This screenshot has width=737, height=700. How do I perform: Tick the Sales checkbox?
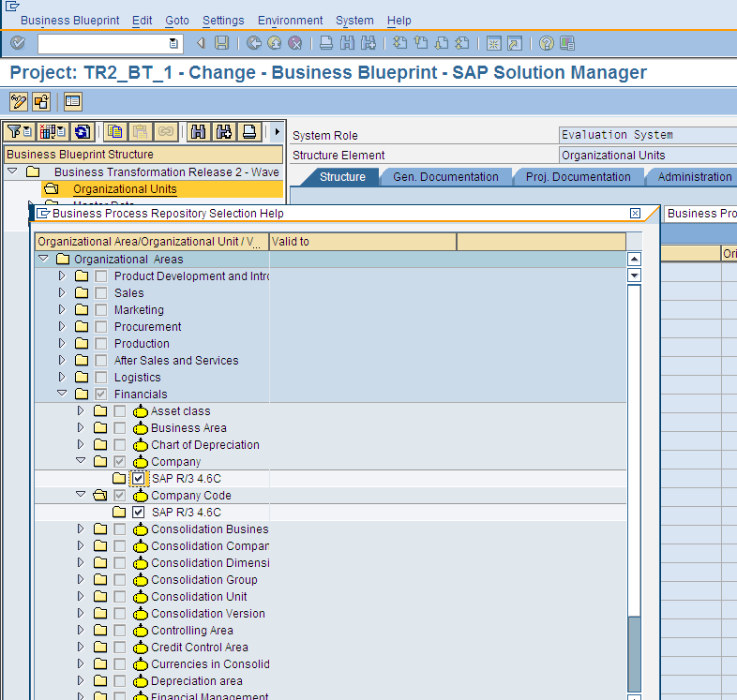tap(101, 293)
